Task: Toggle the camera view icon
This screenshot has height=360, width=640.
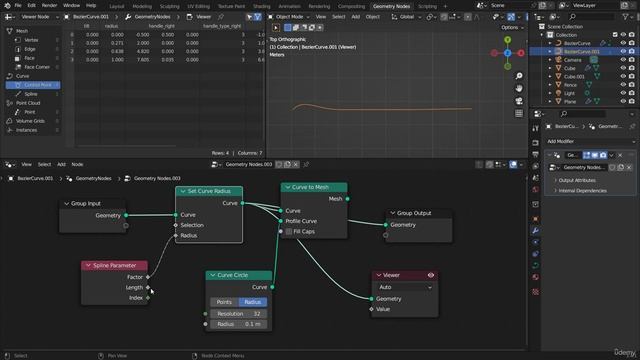Action: [x=519, y=101]
